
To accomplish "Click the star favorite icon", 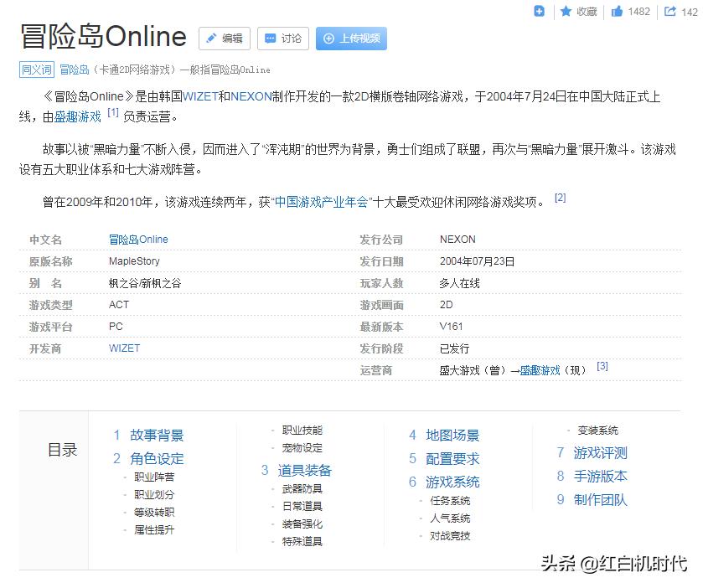I will (566, 11).
